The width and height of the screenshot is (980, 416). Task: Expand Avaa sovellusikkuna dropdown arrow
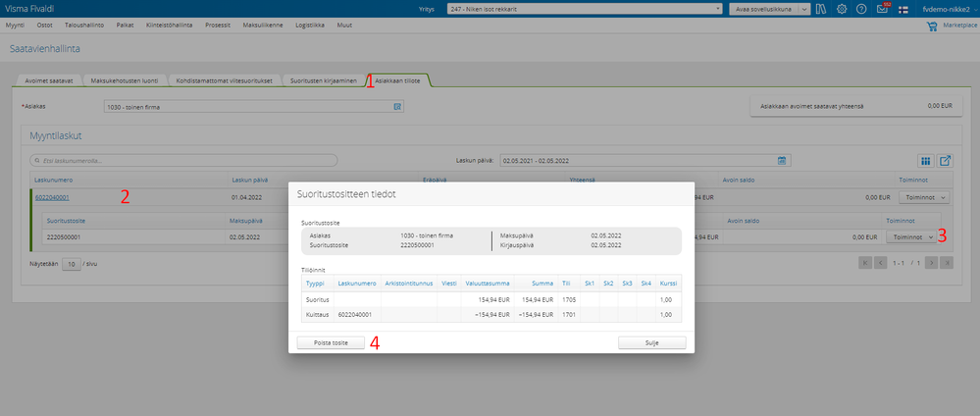pyautogui.click(x=804, y=9)
